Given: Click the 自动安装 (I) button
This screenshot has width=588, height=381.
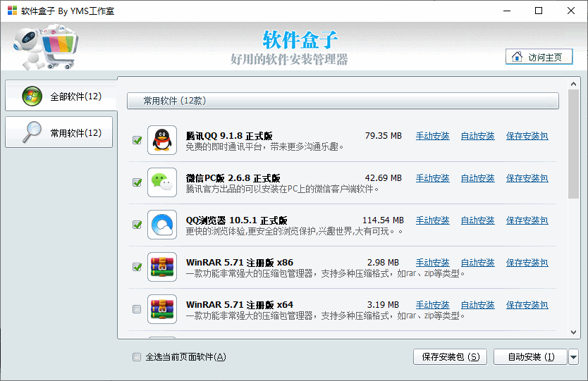Looking at the screenshot, I should 530,357.
